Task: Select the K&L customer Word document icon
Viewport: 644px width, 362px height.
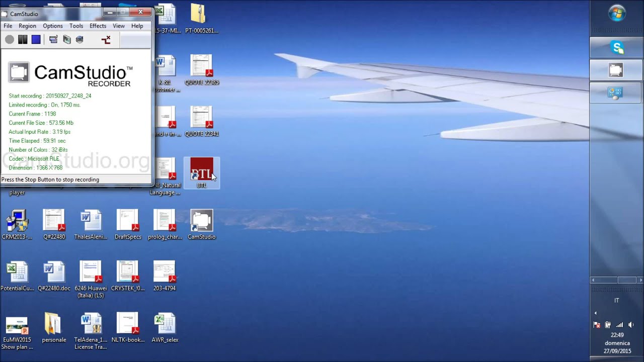Action: pyautogui.click(x=166, y=73)
